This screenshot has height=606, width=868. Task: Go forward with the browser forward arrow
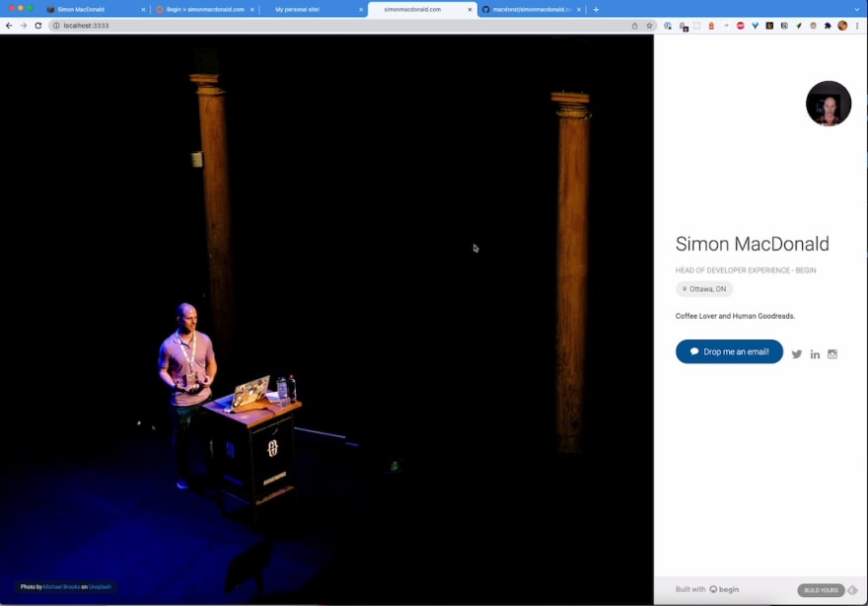(24, 26)
